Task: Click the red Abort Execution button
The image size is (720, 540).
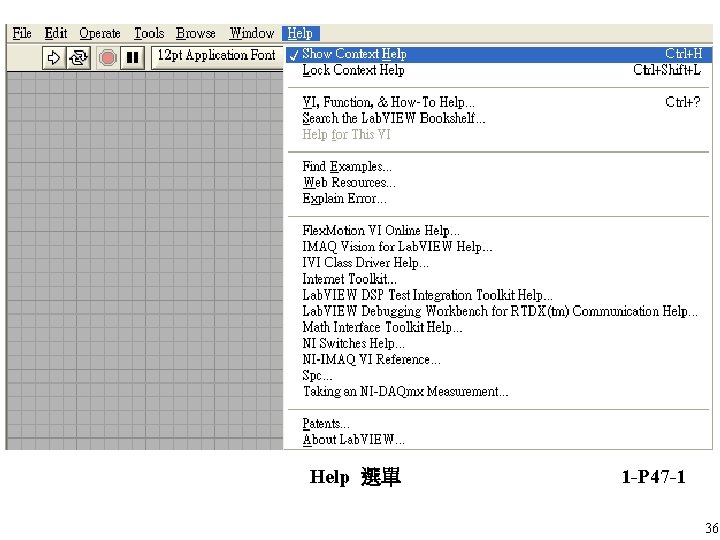Action: (107, 58)
